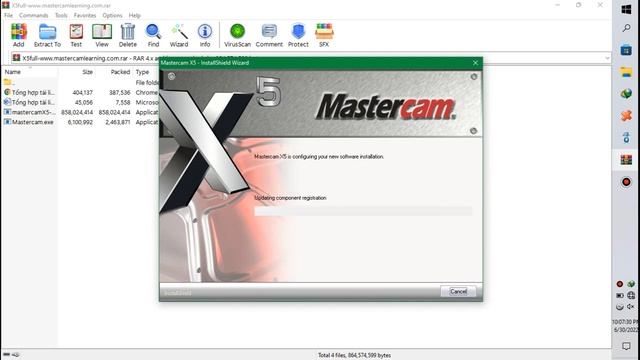The image size is (640, 360).
Task: Show archive Info
Action: 205,35
